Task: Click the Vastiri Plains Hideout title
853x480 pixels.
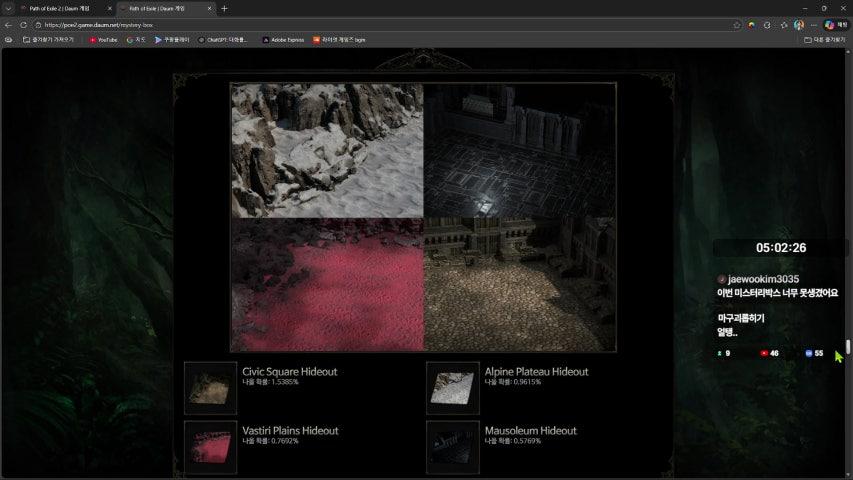Action: 290,430
